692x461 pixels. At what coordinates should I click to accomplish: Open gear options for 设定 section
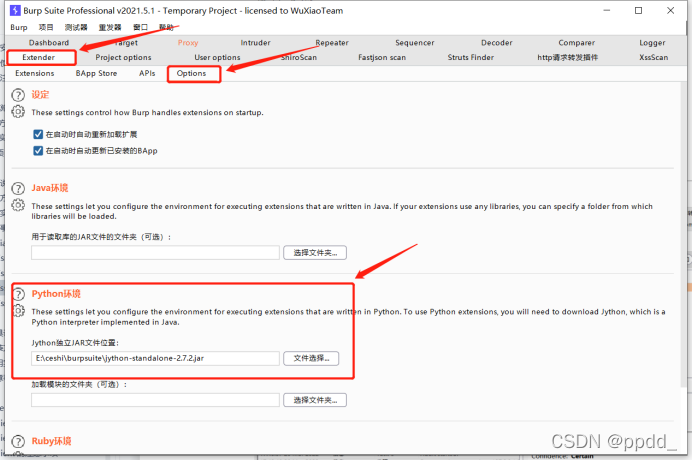[x=18, y=112]
